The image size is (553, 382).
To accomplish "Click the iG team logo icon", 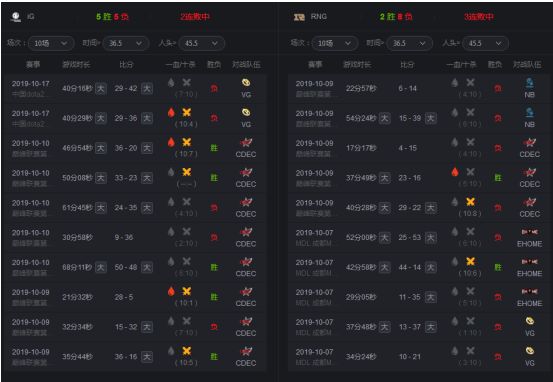I will (x=16, y=17).
